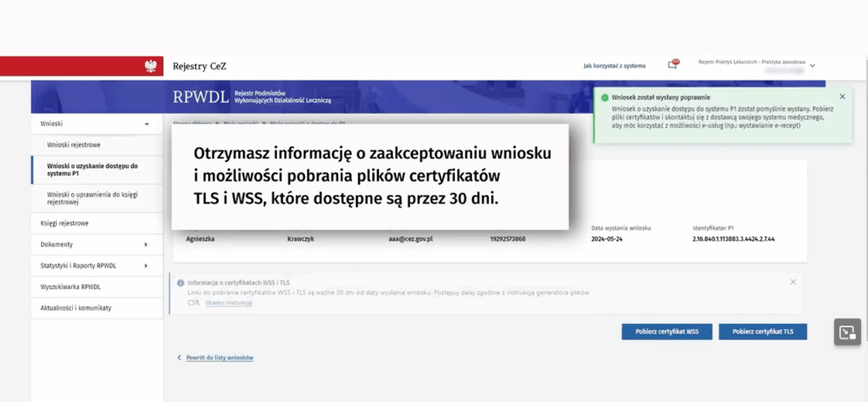Close the green success notification
868x402 pixels.
[842, 97]
